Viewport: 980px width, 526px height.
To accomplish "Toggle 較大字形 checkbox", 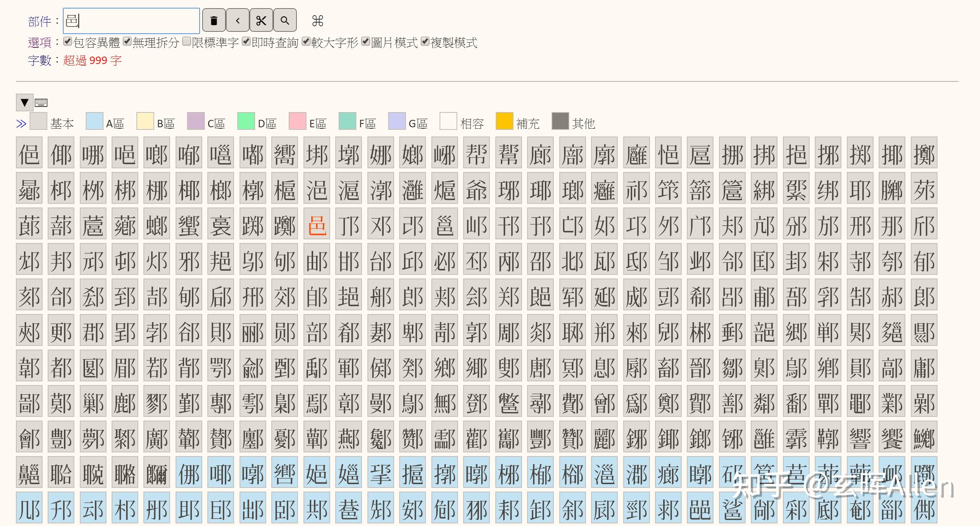I will tap(306, 41).
